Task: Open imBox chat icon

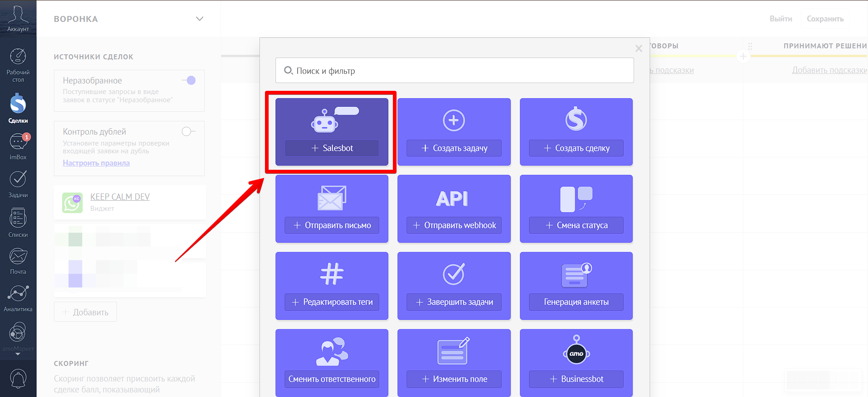Action: point(18,141)
